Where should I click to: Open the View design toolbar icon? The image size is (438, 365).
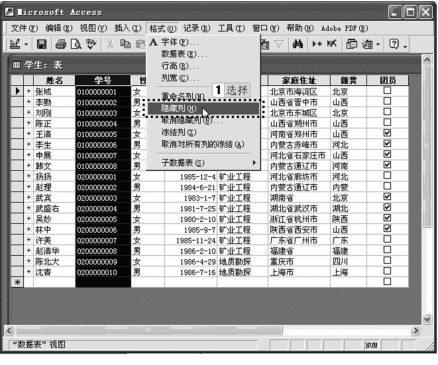click(x=15, y=44)
